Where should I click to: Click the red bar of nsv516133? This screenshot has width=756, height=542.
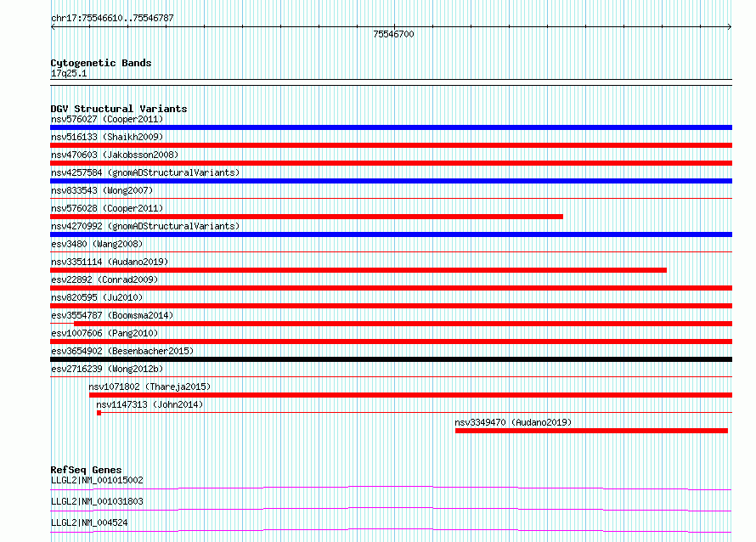tap(391, 145)
